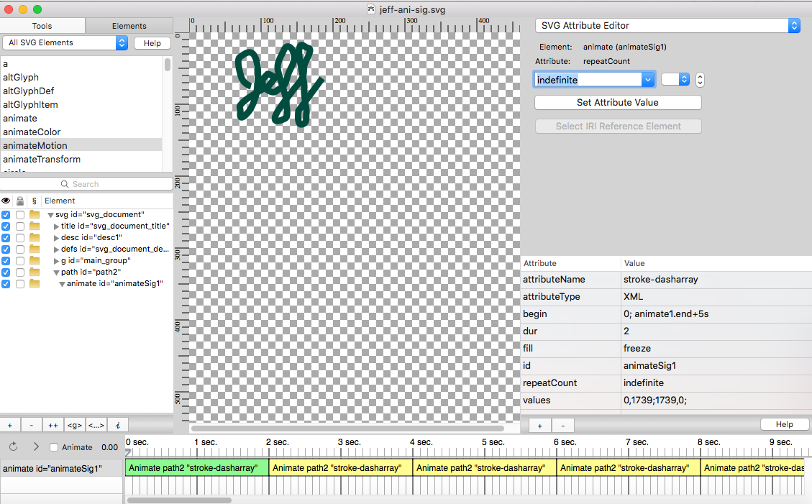The image size is (812, 504).
Task: Click the Set Attribute Value button
Action: [617, 102]
